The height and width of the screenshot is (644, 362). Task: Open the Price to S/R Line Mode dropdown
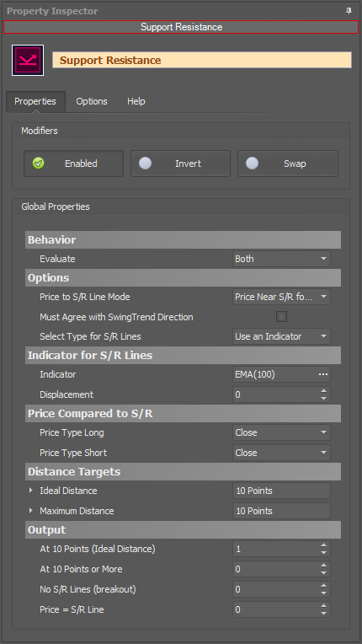click(x=281, y=297)
